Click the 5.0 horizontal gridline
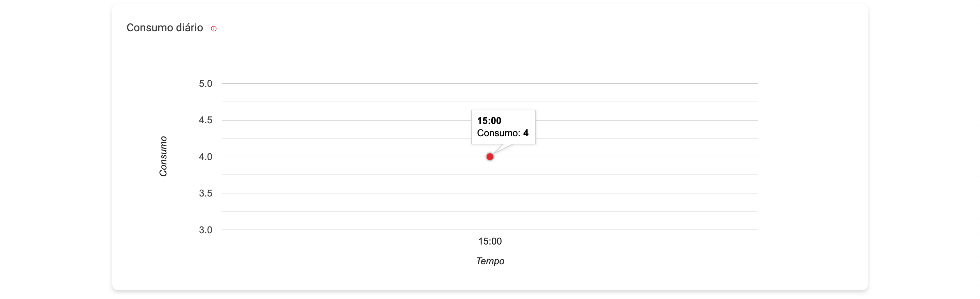This screenshot has width=980, height=299. coord(342,83)
